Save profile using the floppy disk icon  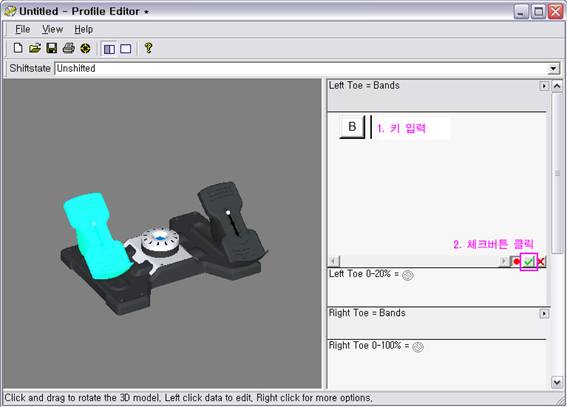(52, 48)
